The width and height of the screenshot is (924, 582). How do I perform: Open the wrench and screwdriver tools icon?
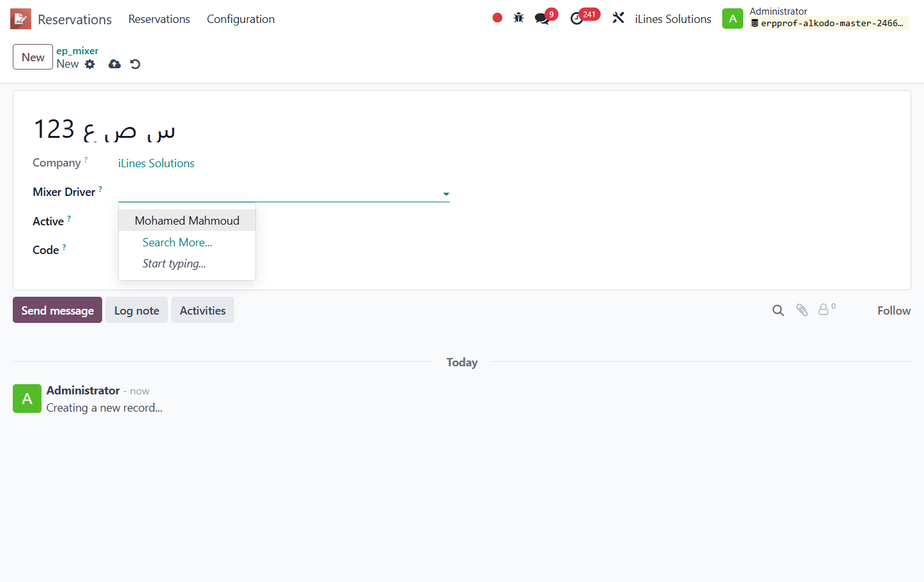tap(618, 18)
